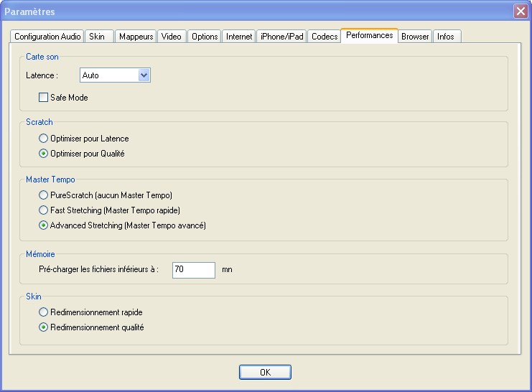Switch to the iPhone/iPad tab
Image resolution: width=532 pixels, height=392 pixels.
tap(281, 37)
